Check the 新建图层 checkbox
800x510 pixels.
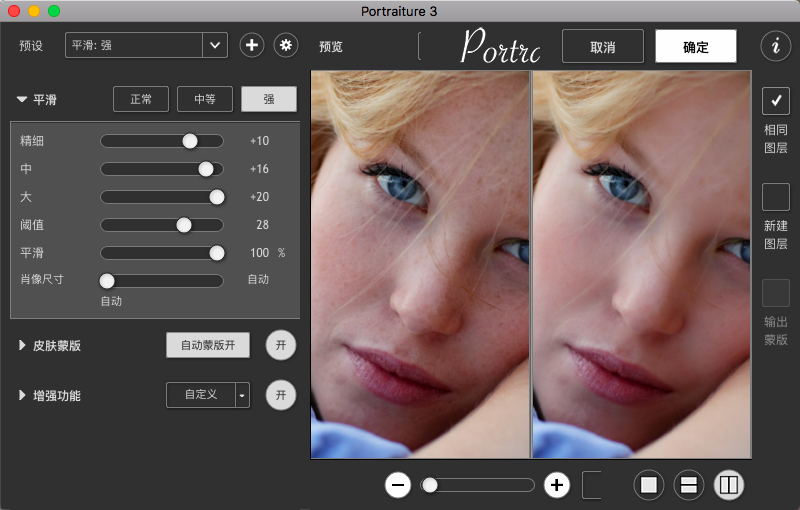tap(776, 197)
